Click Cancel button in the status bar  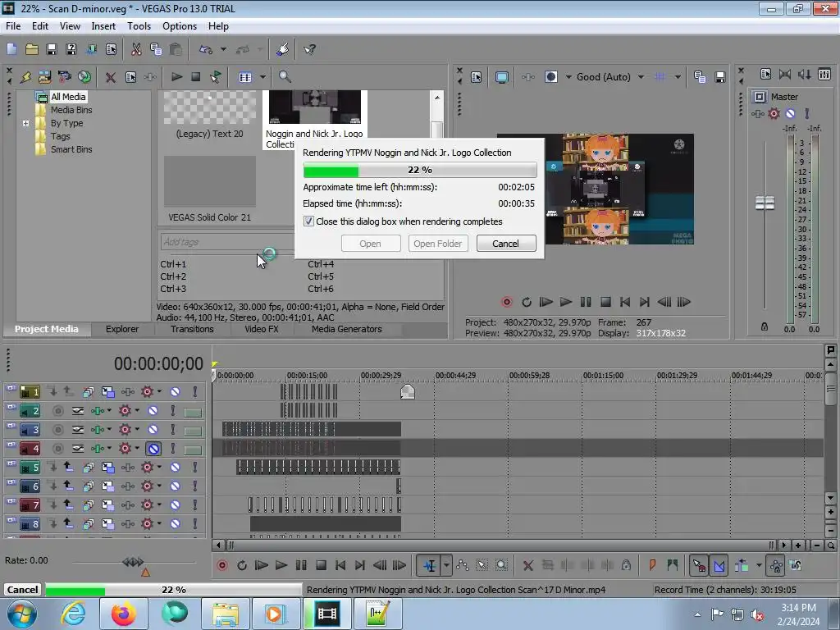[x=22, y=589]
